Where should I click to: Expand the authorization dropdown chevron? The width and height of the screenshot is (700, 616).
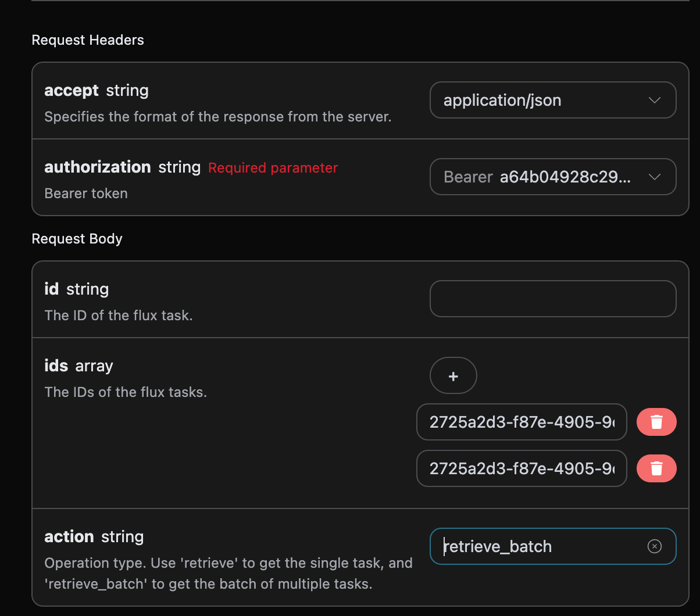(655, 177)
